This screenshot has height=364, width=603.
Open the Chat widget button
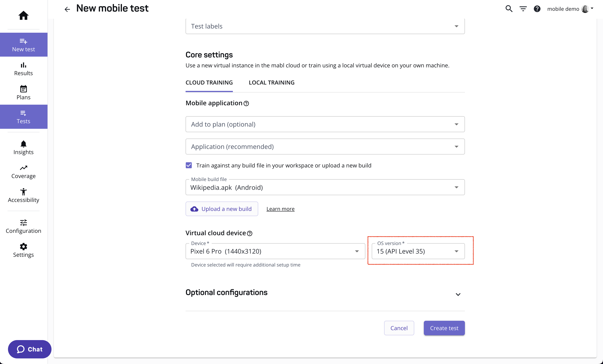tap(30, 349)
